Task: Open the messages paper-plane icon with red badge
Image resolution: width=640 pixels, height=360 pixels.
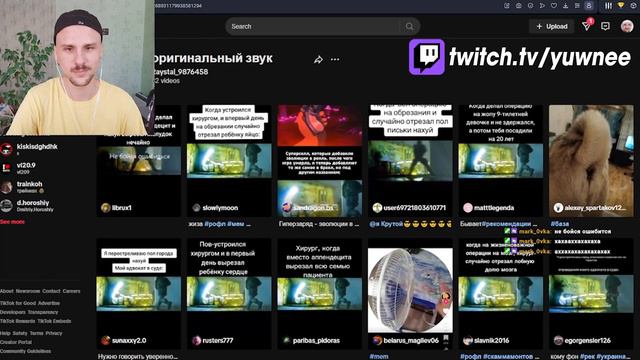Action: point(587,26)
